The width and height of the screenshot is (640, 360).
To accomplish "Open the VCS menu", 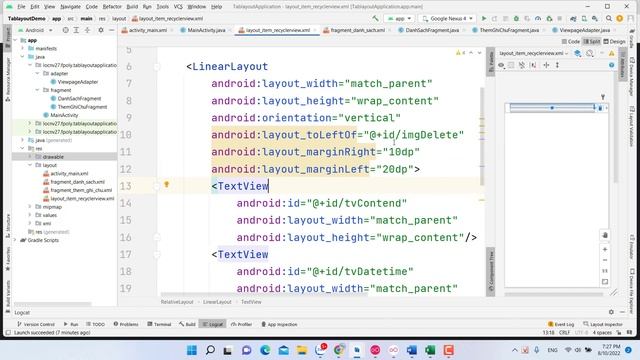I will 178,7.
